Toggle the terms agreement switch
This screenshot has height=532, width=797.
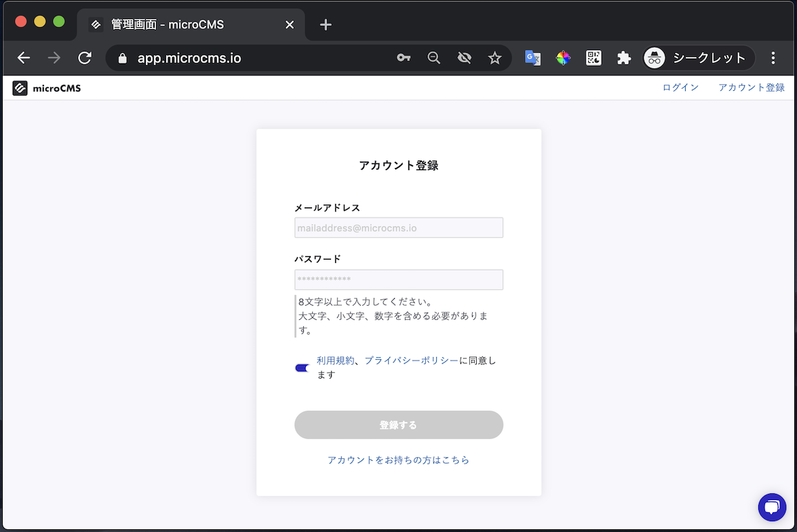[303, 367]
